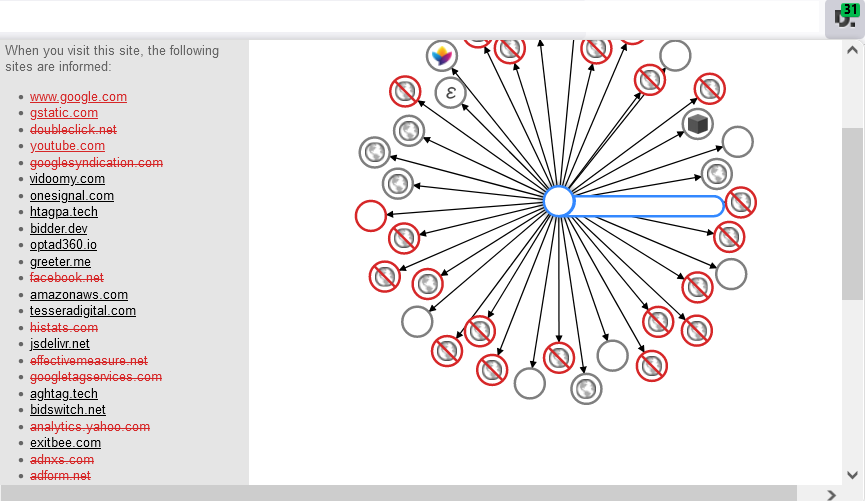The image size is (865, 501).
Task: Open the youtube.com link
Action: pyautogui.click(x=67, y=146)
